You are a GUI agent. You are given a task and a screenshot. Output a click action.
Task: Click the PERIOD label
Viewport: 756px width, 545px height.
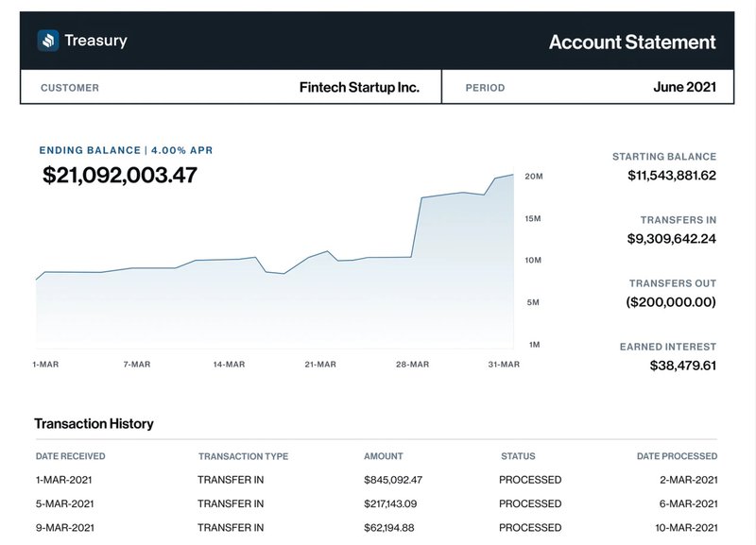pos(485,88)
